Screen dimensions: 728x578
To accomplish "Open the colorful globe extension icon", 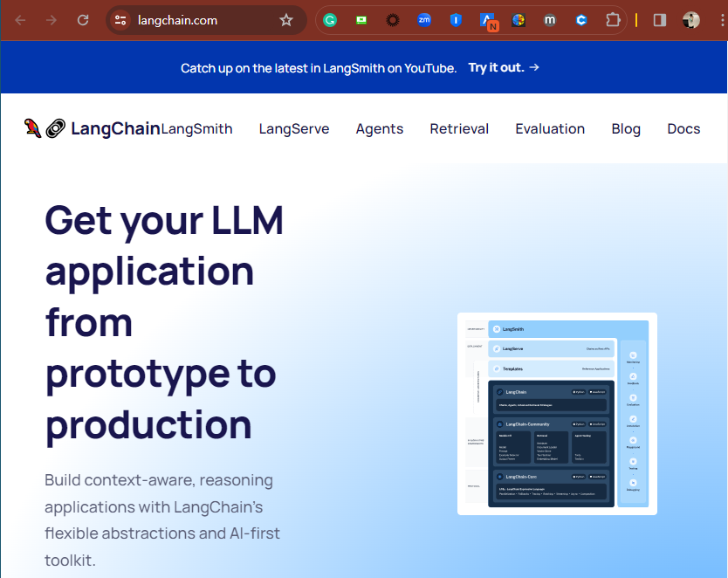I will pyautogui.click(x=519, y=20).
